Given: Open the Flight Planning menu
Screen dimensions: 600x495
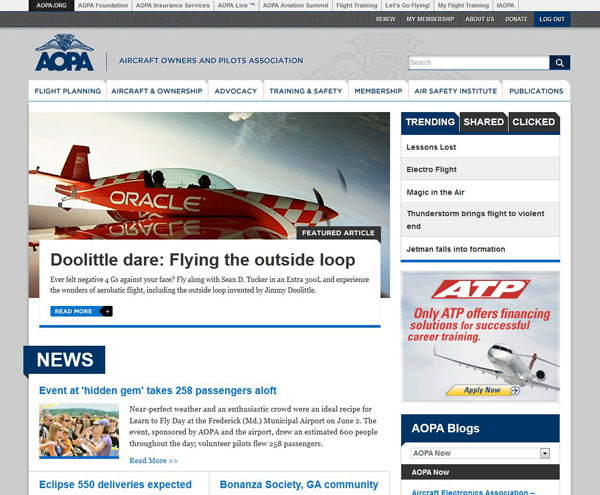Looking at the screenshot, I should (67, 91).
